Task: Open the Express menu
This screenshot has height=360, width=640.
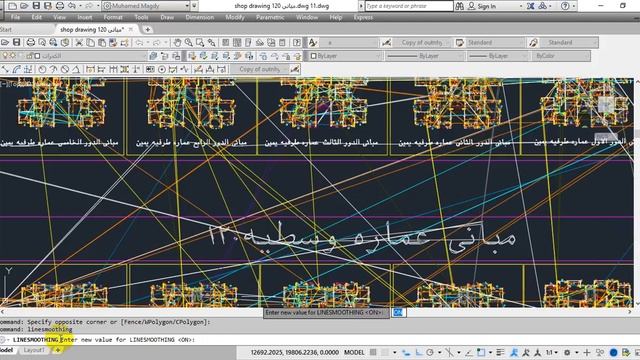Action: (363, 17)
